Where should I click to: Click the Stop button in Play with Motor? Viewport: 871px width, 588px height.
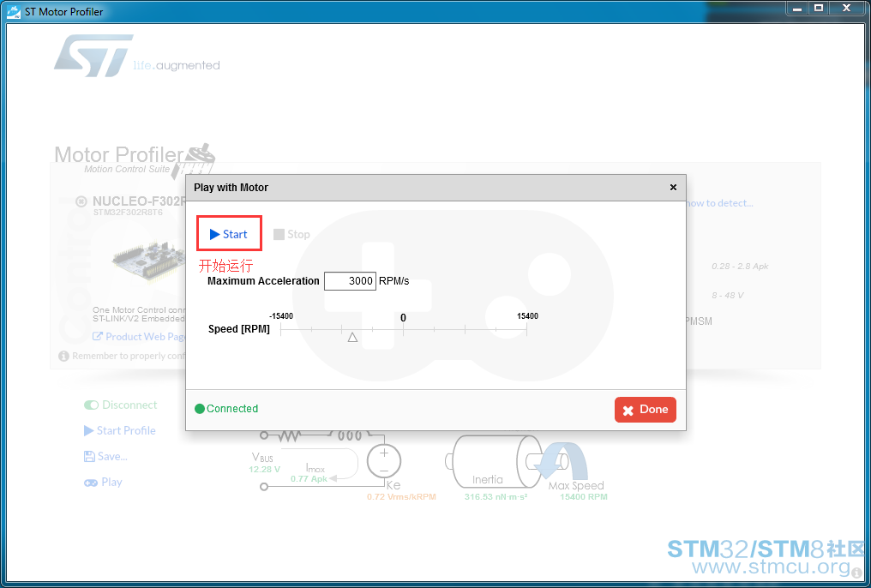tap(291, 234)
